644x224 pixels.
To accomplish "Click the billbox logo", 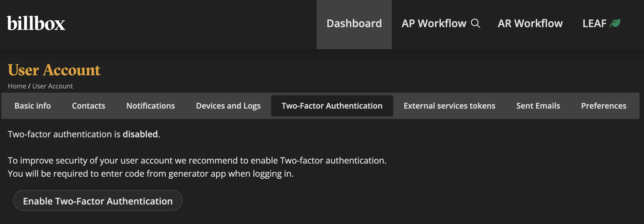I will click(36, 23).
